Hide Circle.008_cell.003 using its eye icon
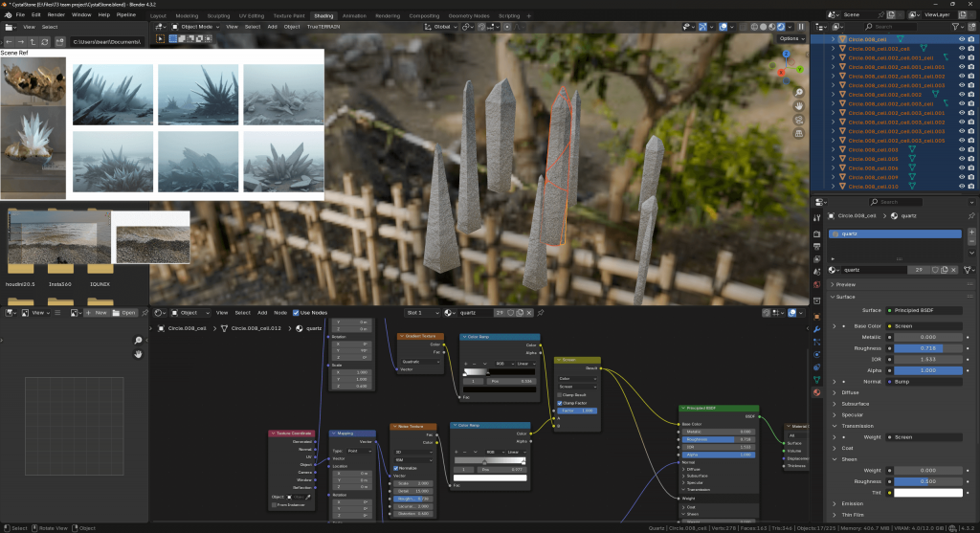980x533 pixels. pos(960,150)
